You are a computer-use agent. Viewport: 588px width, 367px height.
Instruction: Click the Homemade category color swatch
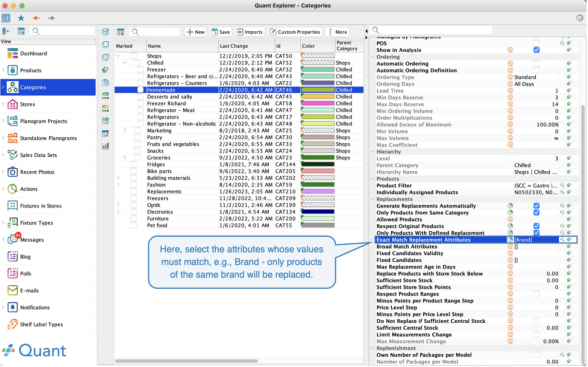point(318,90)
